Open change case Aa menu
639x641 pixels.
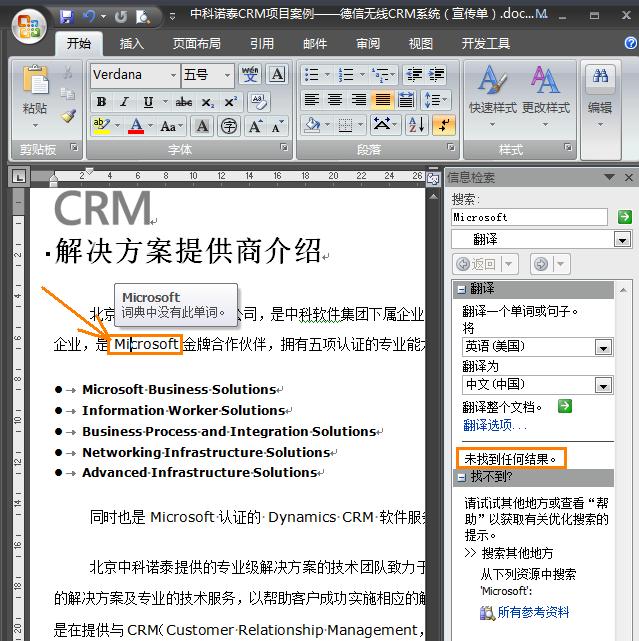[170, 126]
